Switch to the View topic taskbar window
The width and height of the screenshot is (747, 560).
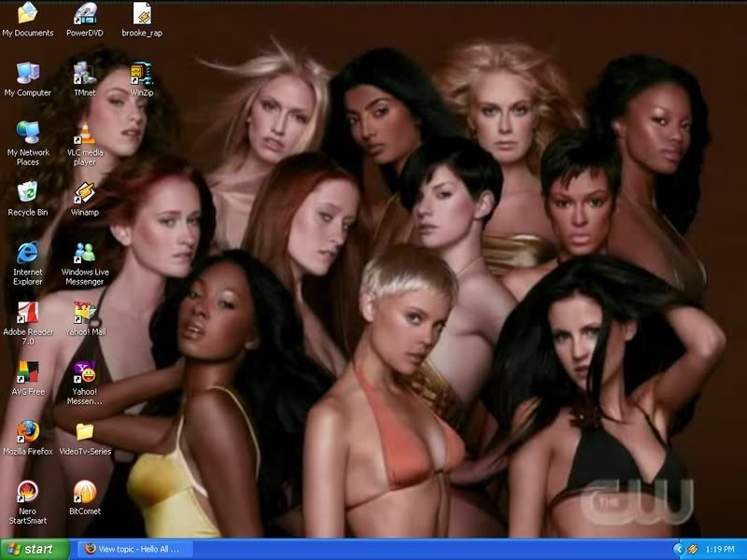point(132,550)
